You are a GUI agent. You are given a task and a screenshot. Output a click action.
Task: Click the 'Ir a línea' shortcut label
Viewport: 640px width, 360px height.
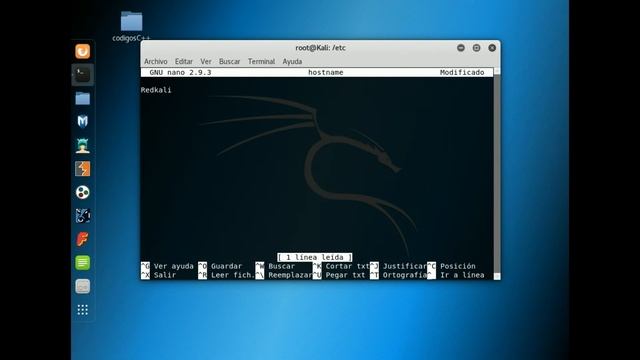(x=462, y=276)
